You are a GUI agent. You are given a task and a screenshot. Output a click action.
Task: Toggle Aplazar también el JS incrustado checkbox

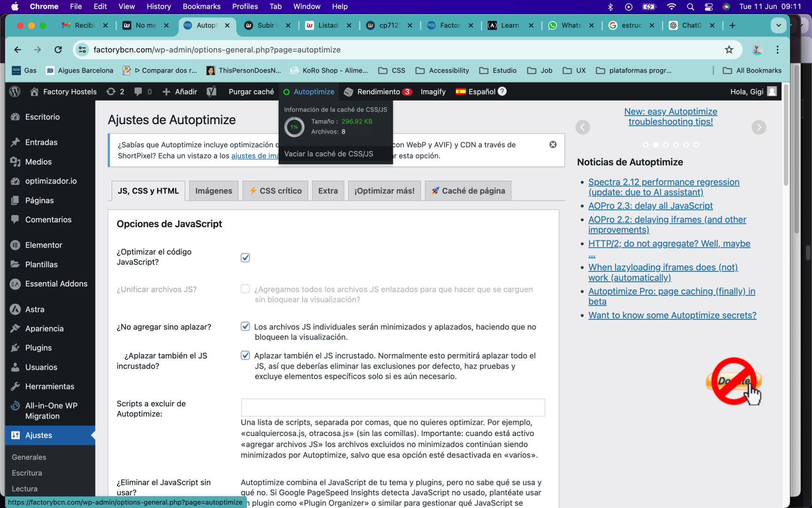point(245,356)
